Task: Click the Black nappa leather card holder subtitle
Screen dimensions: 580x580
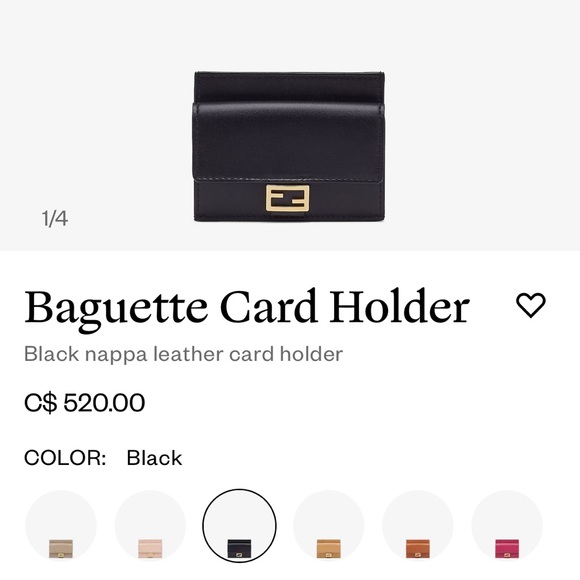Action: (183, 354)
